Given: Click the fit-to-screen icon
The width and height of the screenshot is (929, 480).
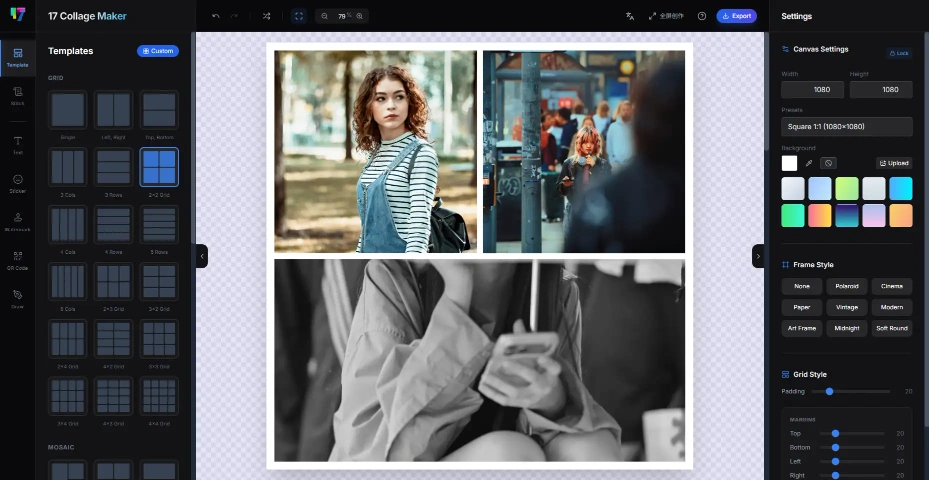Looking at the screenshot, I should point(299,16).
